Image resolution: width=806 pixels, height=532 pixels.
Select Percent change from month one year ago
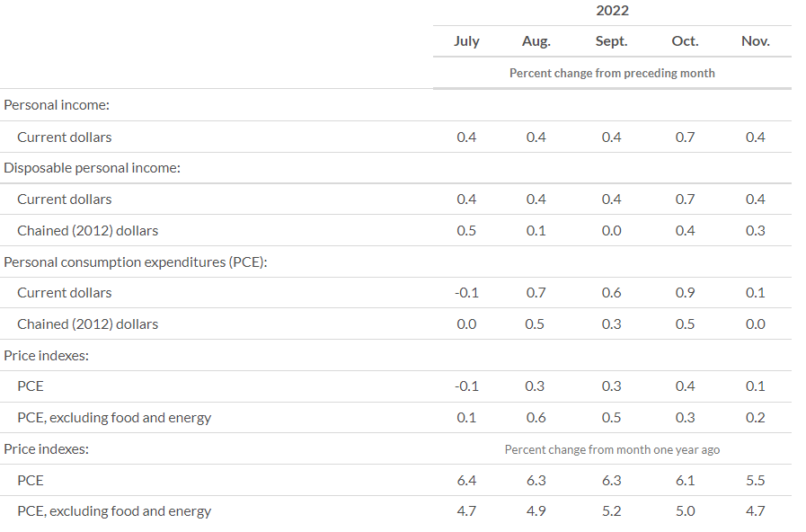pos(612,449)
